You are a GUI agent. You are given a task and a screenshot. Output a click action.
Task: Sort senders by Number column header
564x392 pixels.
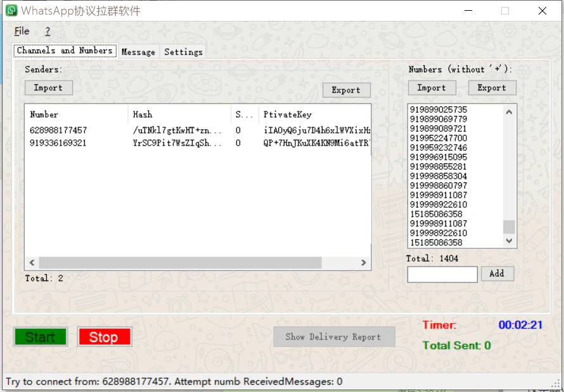[x=77, y=115]
